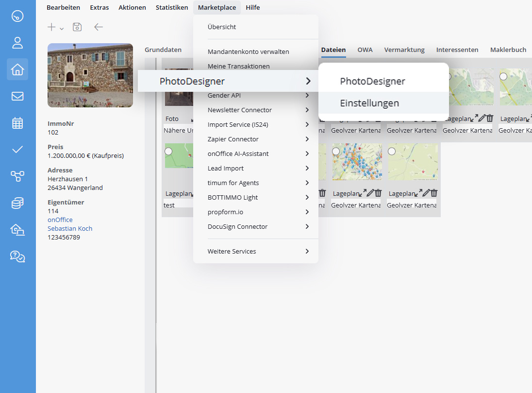532x393 pixels.
Task: Open the Sebastian Koch owner link
Action: (70, 228)
